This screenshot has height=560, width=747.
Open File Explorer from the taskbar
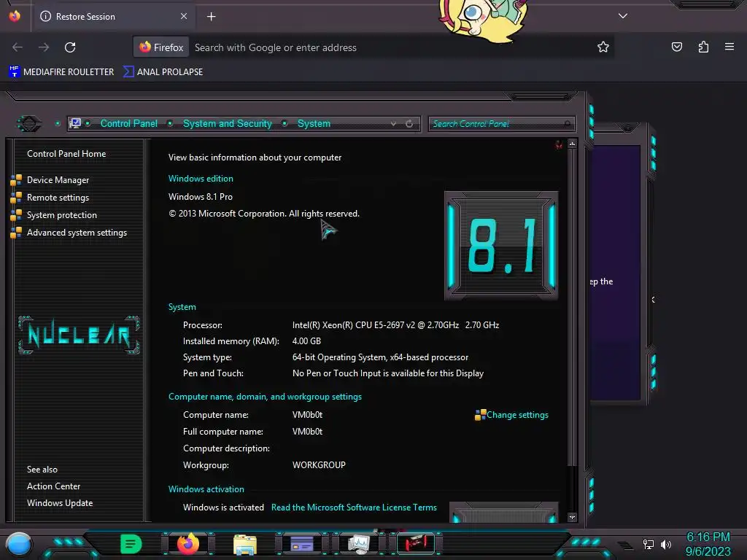(245, 544)
